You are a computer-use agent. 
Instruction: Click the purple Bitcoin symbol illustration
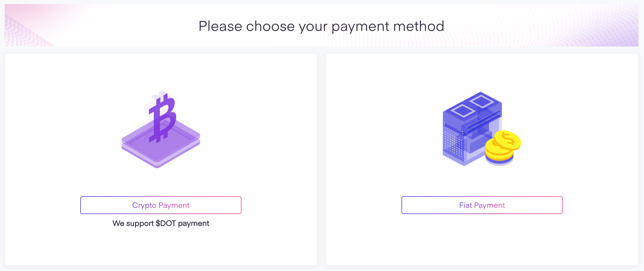pos(163,116)
